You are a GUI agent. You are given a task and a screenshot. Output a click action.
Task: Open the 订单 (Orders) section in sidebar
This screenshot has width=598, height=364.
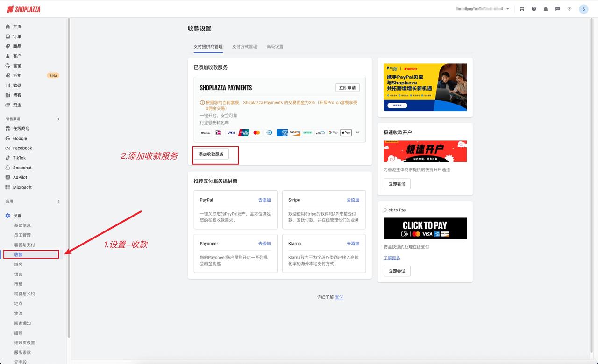[18, 36]
